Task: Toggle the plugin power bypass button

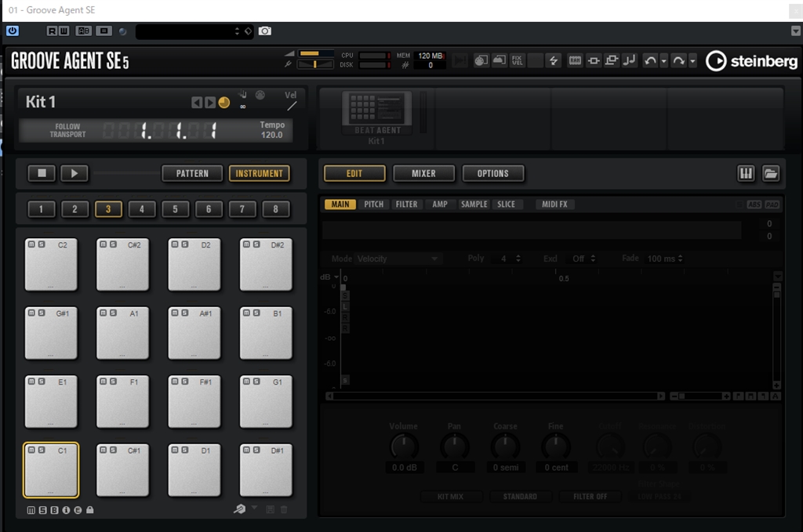Action: point(13,31)
